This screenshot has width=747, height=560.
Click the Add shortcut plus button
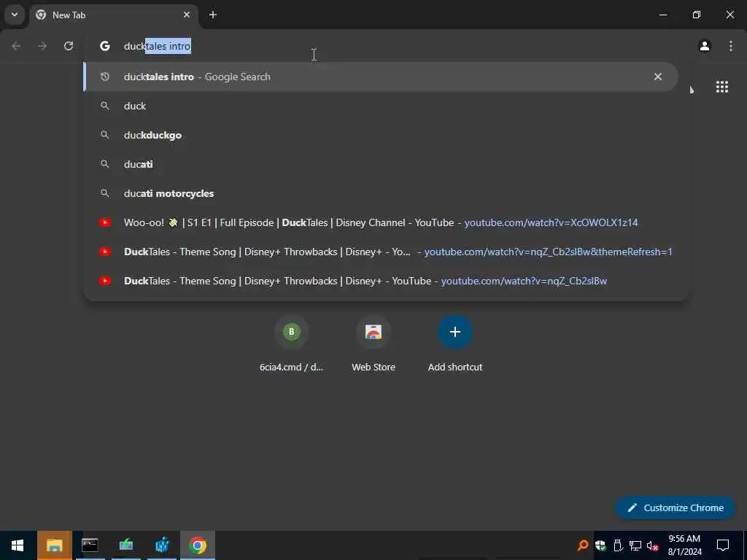455,332
